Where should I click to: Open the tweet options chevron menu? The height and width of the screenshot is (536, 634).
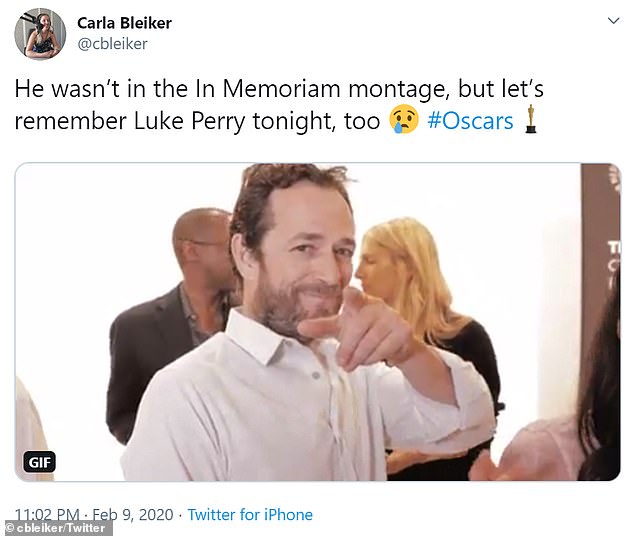pyautogui.click(x=613, y=21)
